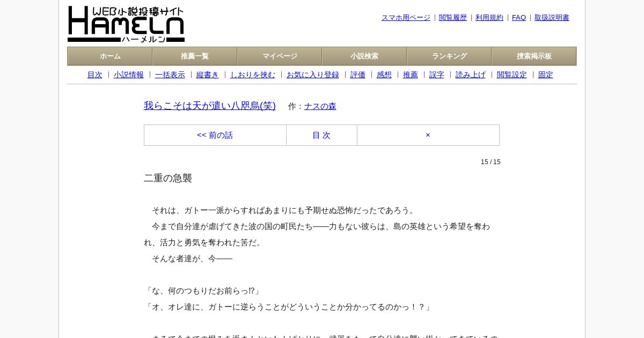The height and width of the screenshot is (338, 644).
Task: Click the × cell in chapter navigation
Action: pos(428,135)
